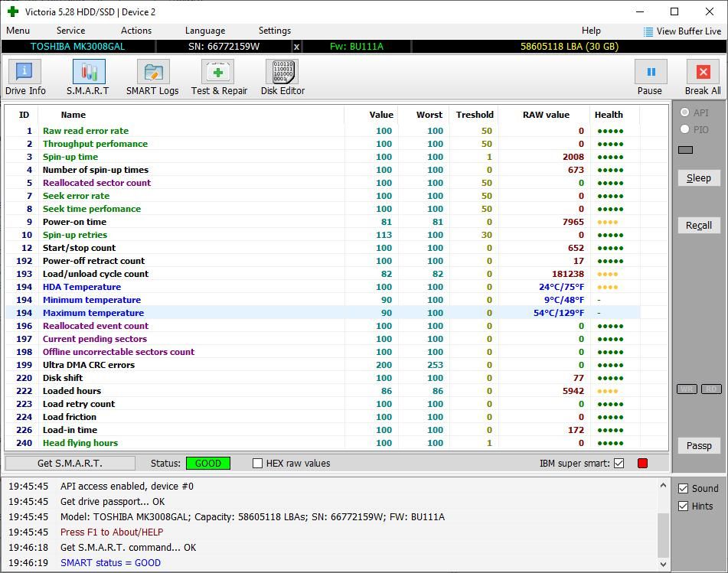Open the Actions menu
Image resolution: width=728 pixels, height=573 pixels.
(136, 31)
